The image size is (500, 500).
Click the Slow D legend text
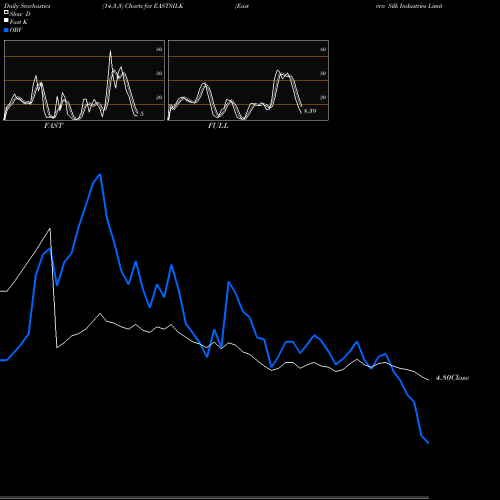click(x=20, y=14)
